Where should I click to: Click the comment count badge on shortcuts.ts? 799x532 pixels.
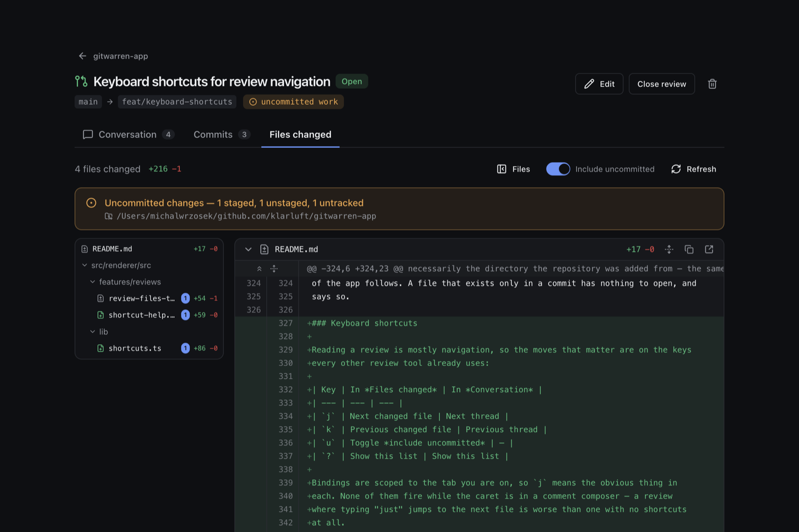[185, 348]
